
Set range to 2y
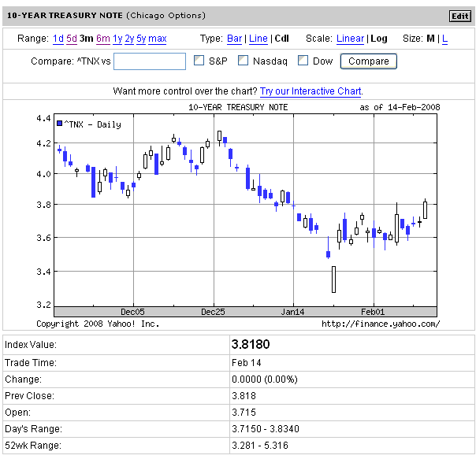pyautogui.click(x=129, y=39)
